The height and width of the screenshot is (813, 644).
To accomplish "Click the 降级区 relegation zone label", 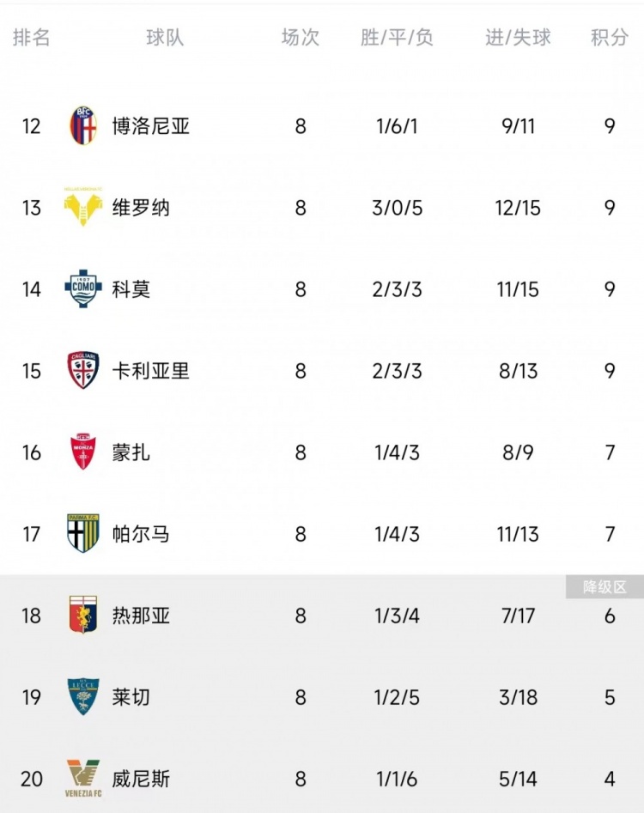I will [x=605, y=587].
